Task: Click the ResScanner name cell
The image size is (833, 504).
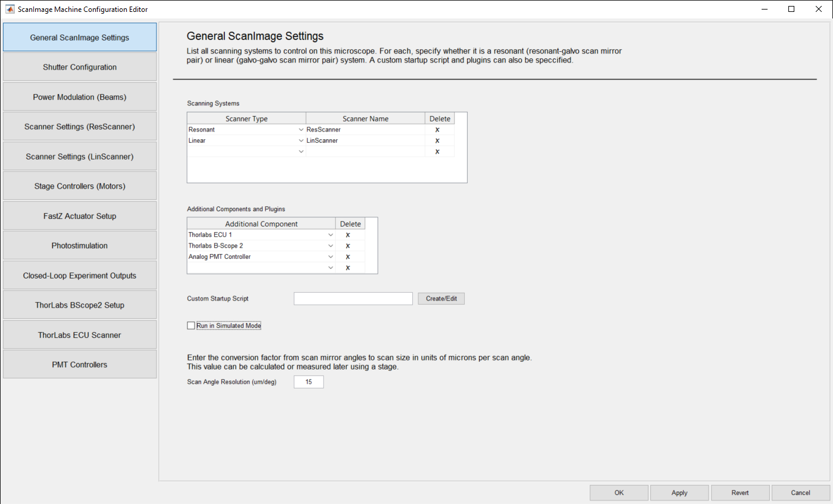Action: coord(365,129)
